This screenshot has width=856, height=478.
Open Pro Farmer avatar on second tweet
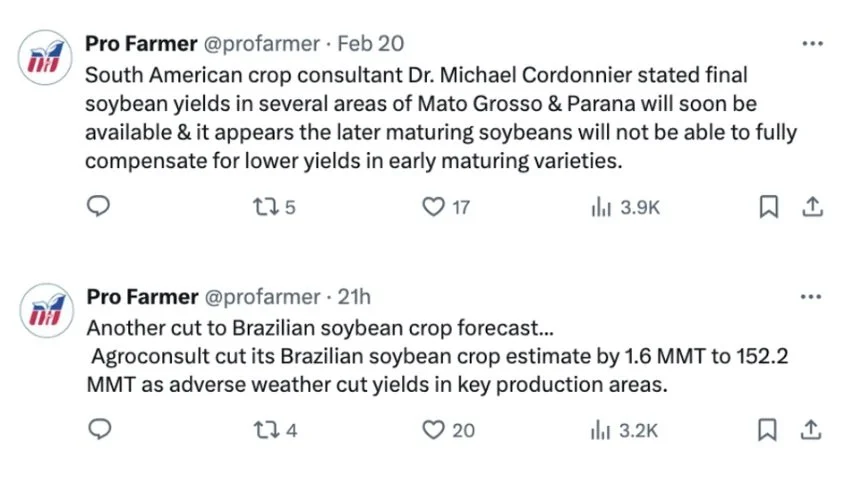click(46, 310)
